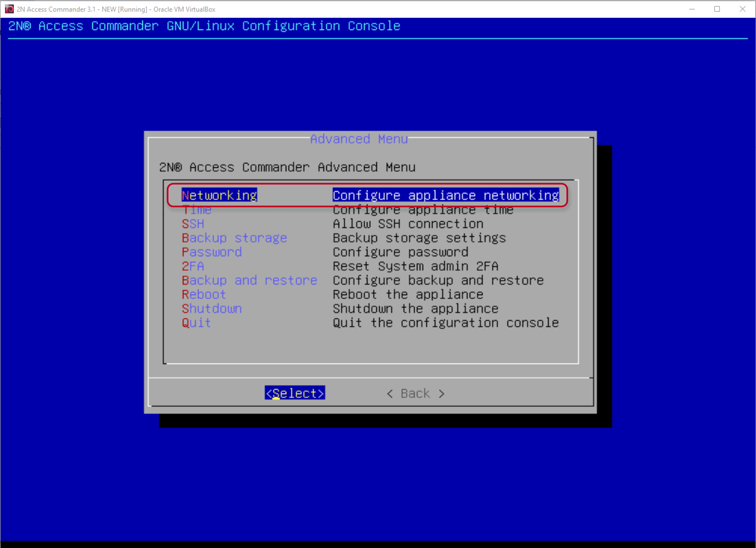Click the 'GNU/Linux Configuration Console' header text

[x=284, y=26]
